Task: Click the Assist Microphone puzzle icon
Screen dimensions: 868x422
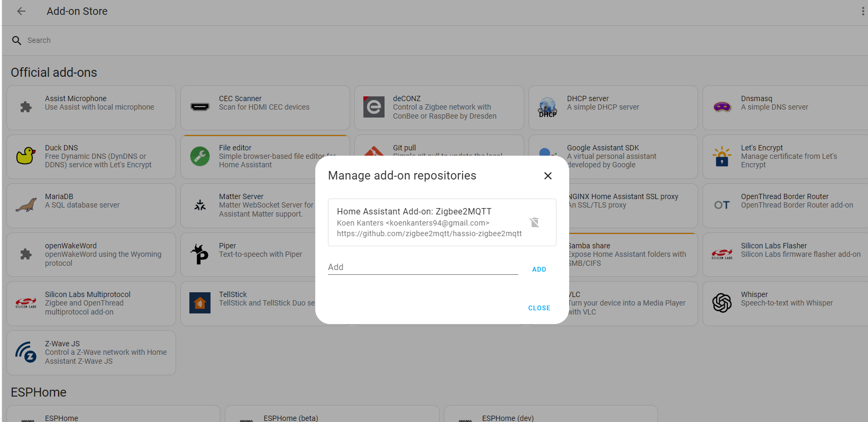Action: click(x=26, y=107)
